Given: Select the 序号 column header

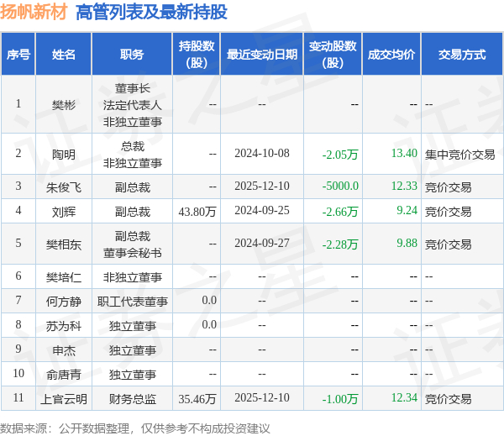Looking at the screenshot, I should [18, 55].
